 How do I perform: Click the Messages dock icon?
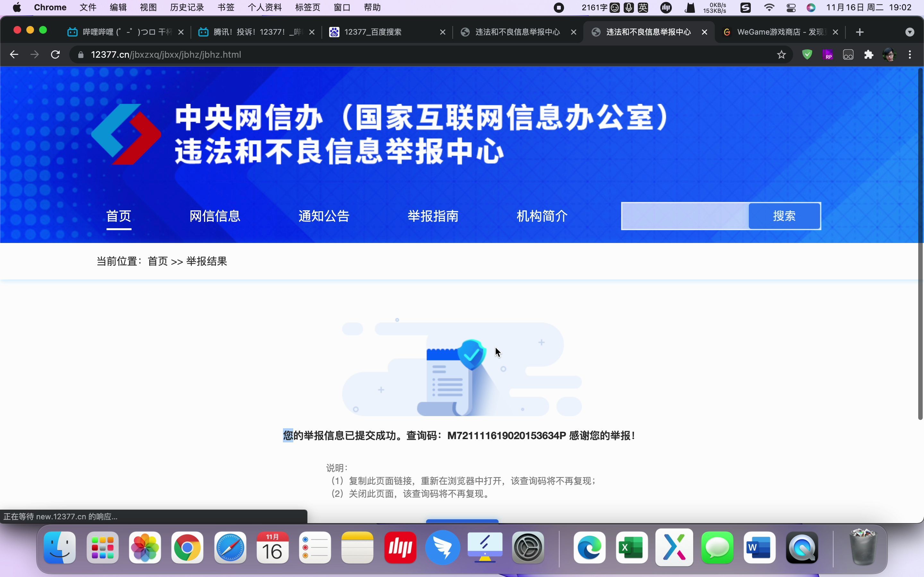coord(717,548)
